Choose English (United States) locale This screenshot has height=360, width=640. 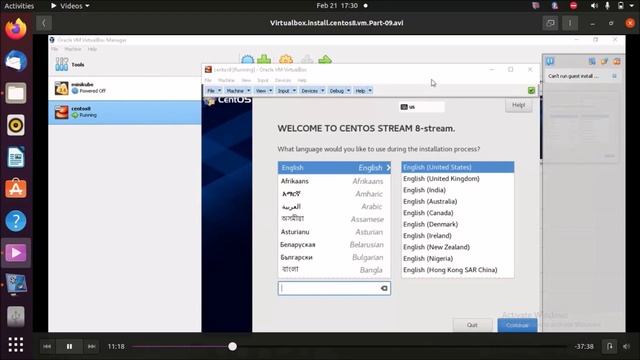click(x=458, y=167)
